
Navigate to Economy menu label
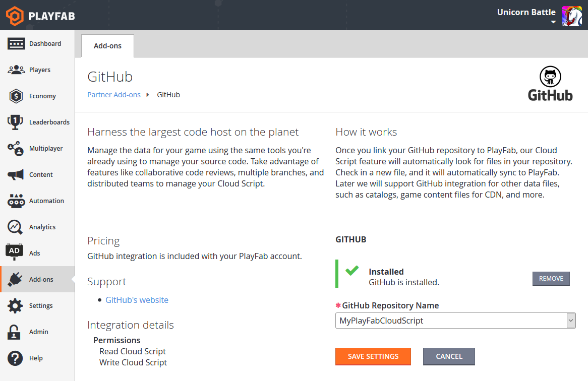(x=42, y=96)
